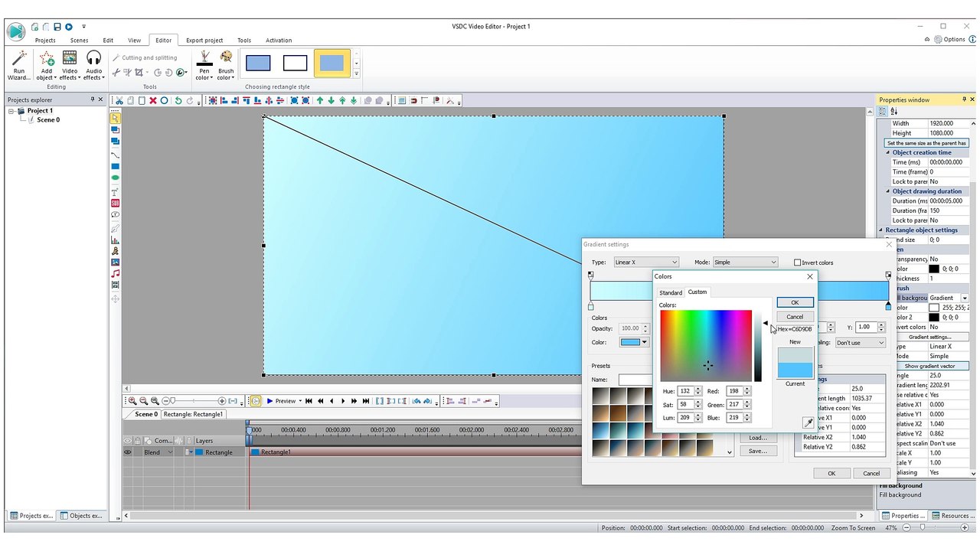This screenshot has width=980, height=551.
Task: Launch the Run Wizard tool
Action: click(18, 65)
